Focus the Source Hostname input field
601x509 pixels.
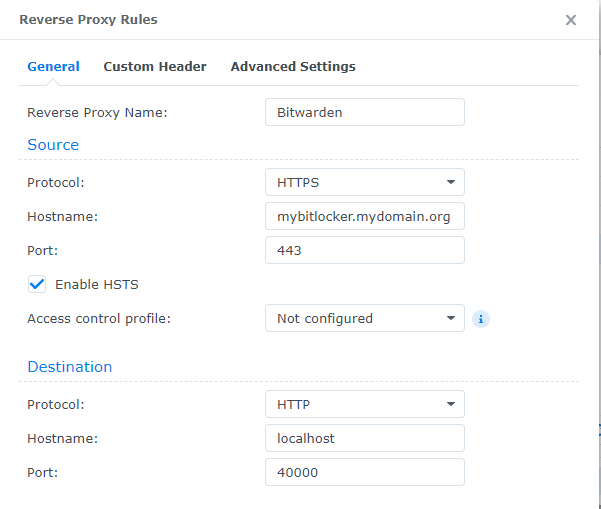(x=364, y=216)
